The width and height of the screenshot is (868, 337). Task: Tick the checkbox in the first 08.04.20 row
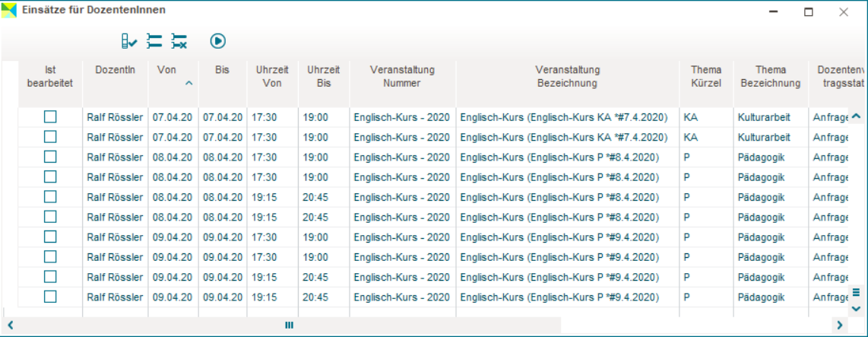coord(50,157)
